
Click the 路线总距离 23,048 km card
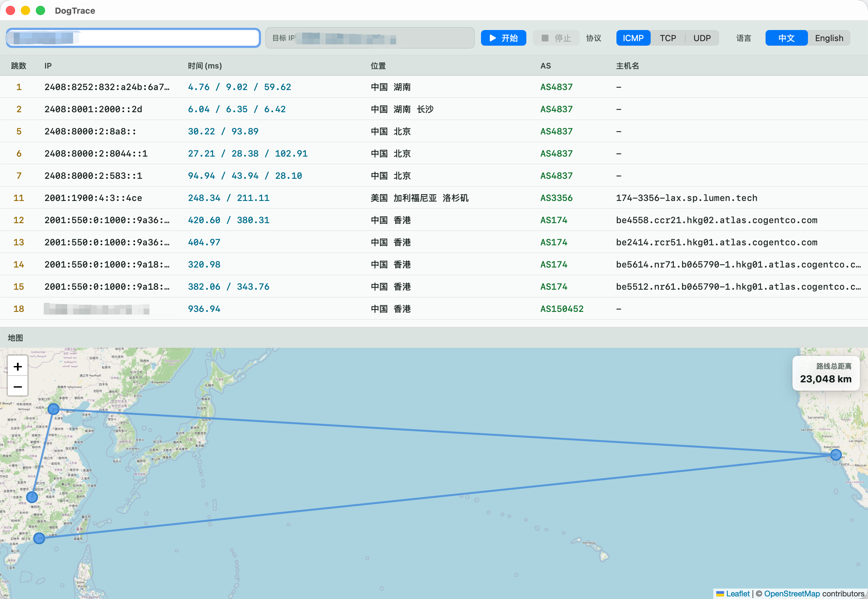pos(826,373)
